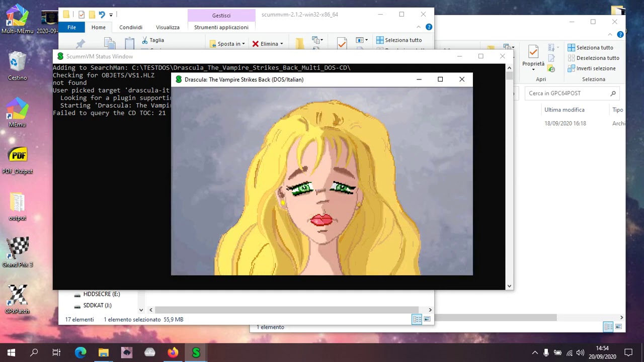Click the Windows Start button

11,352
